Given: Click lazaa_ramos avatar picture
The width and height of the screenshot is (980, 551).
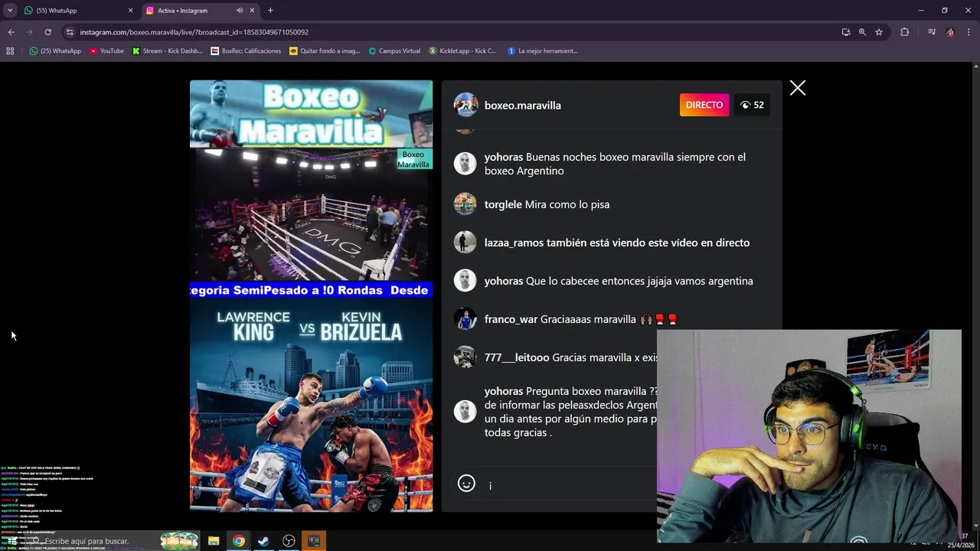Looking at the screenshot, I should 465,242.
